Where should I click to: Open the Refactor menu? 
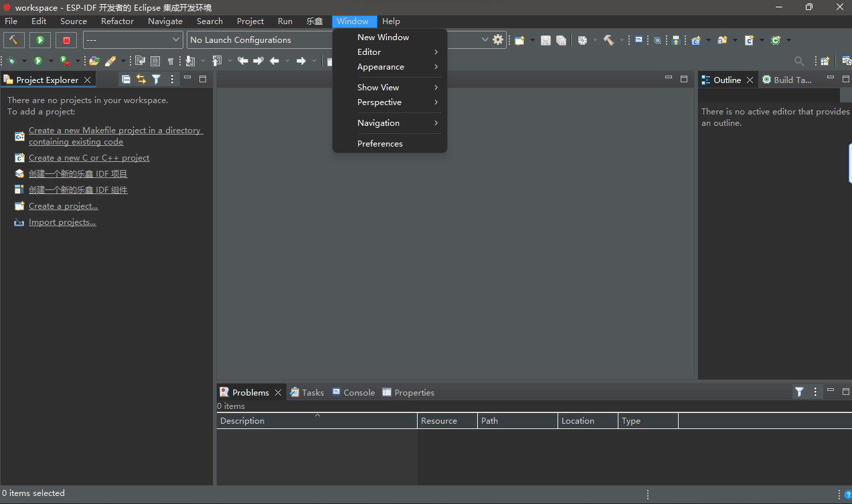tap(117, 21)
